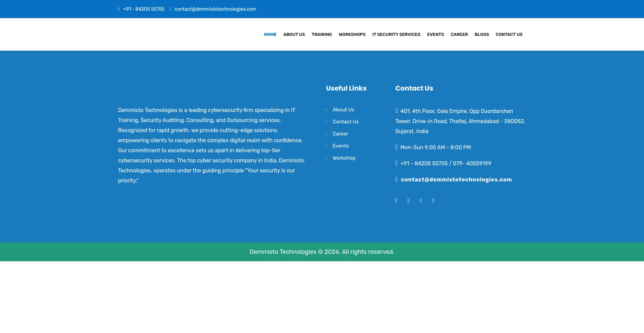Click the top bar phone number +91 - 84205 55755

click(144, 9)
